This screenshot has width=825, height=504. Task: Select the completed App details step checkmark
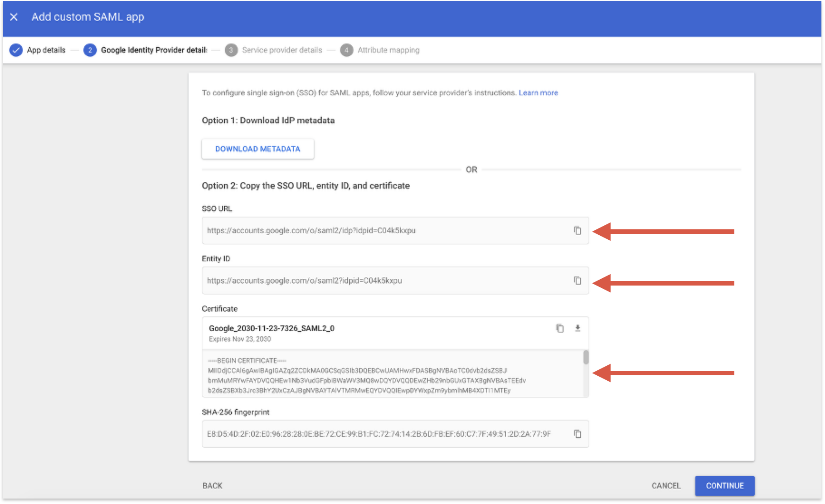(16, 50)
